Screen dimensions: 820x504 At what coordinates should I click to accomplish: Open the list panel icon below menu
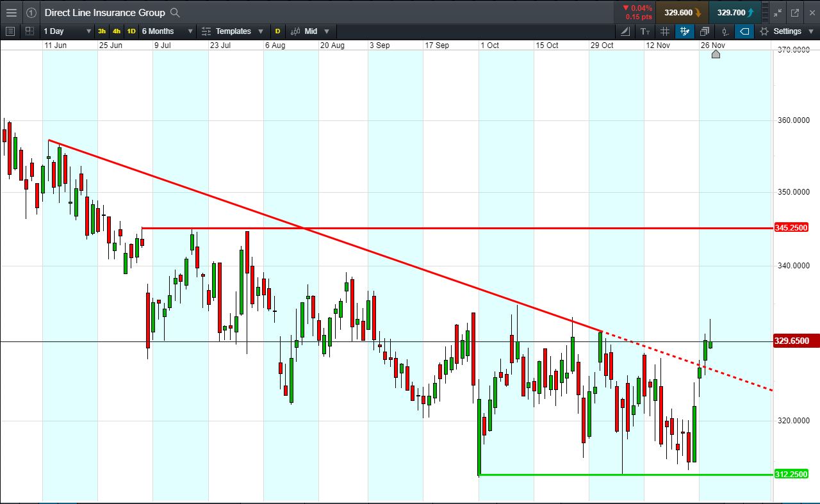[10, 31]
